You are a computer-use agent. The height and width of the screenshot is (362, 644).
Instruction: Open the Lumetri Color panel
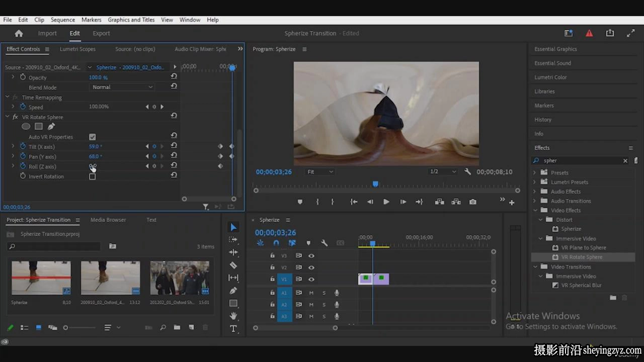coord(550,77)
